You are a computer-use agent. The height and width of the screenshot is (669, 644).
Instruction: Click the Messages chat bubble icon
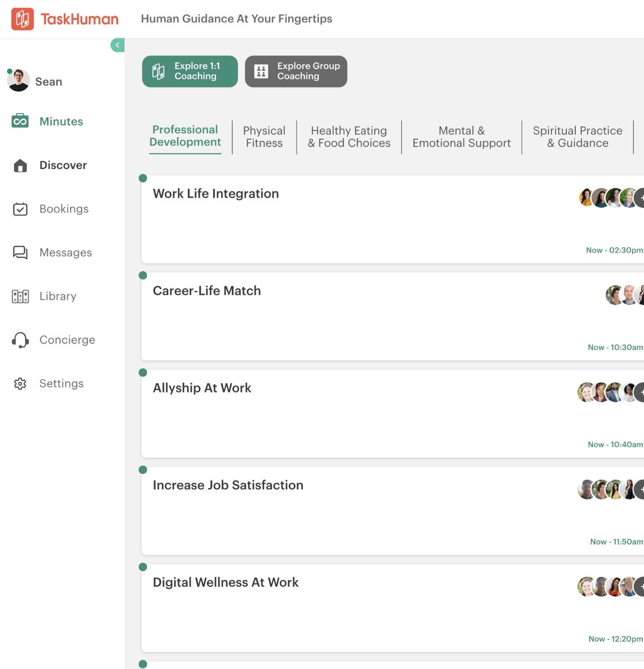pyautogui.click(x=20, y=253)
